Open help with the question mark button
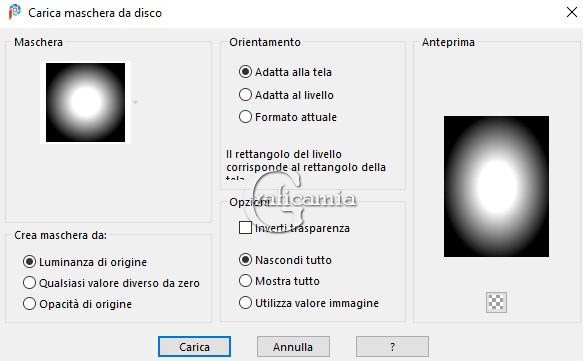The height and width of the screenshot is (361, 583). [x=392, y=347]
